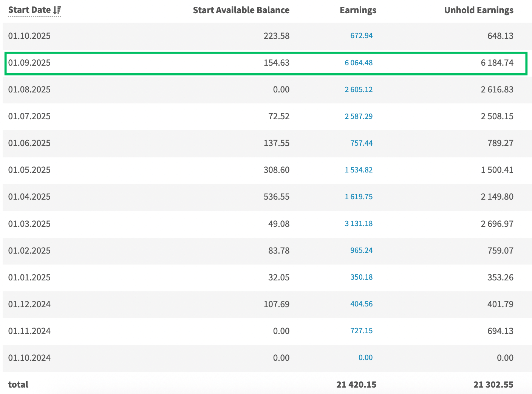This screenshot has width=532, height=394.
Task: Click earnings value 404.56
Action: tap(361, 304)
